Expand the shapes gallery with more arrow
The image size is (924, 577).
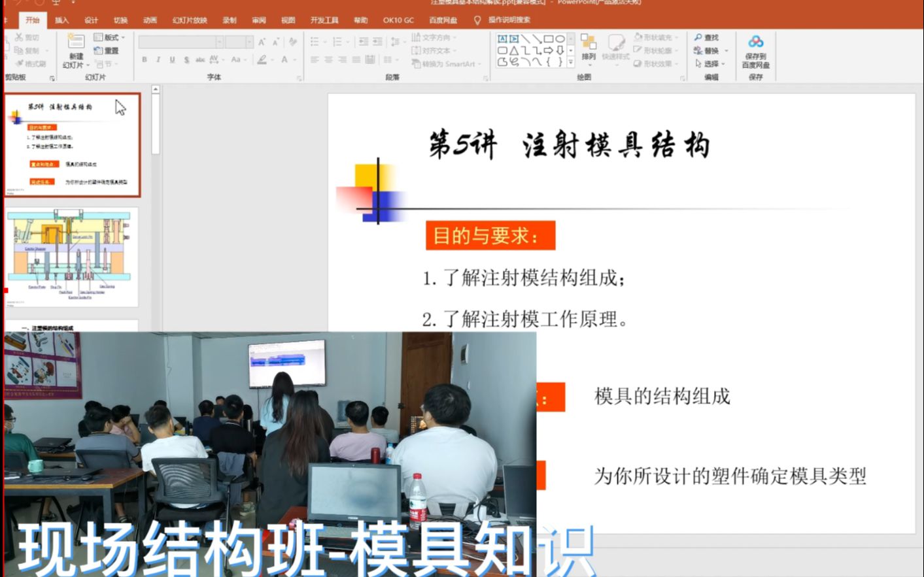pyautogui.click(x=570, y=61)
